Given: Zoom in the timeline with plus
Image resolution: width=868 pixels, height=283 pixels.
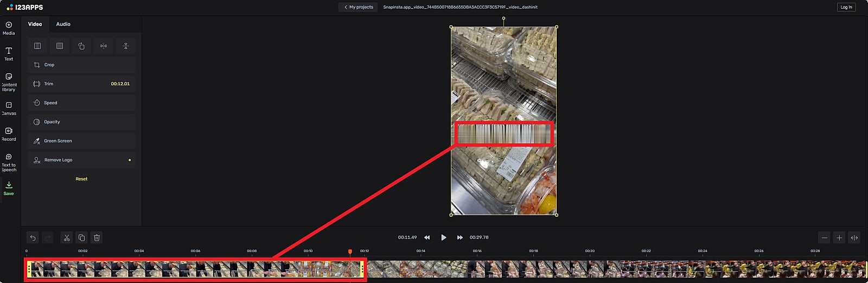Looking at the screenshot, I should [839, 237].
